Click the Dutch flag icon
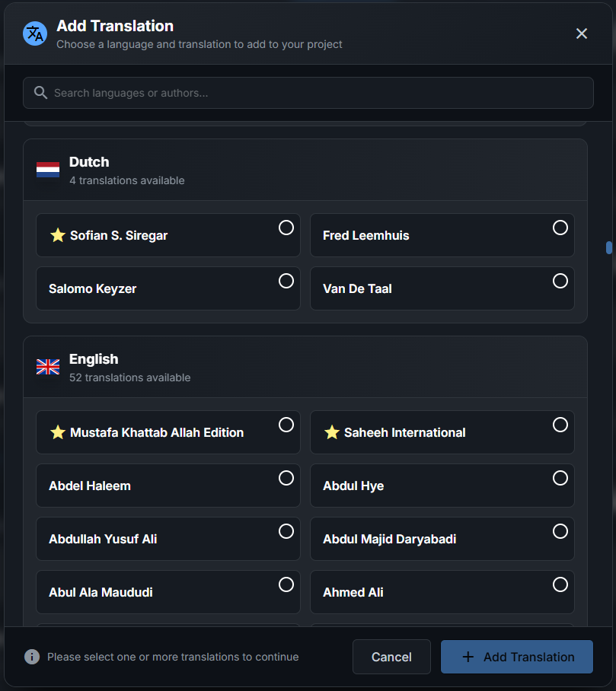The width and height of the screenshot is (616, 691). tap(48, 170)
